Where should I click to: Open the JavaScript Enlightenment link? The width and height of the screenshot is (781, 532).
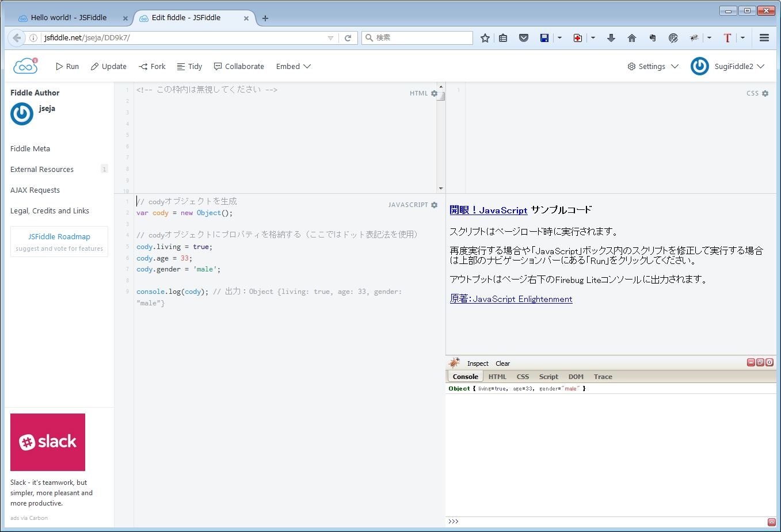pyautogui.click(x=510, y=299)
